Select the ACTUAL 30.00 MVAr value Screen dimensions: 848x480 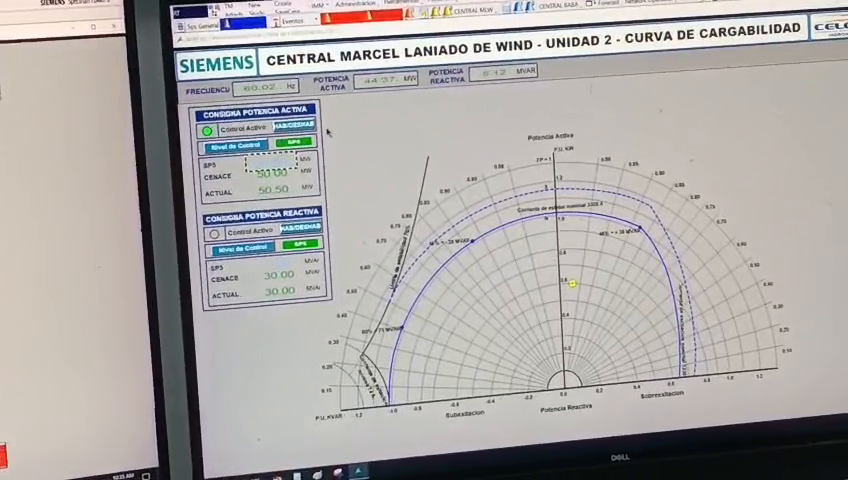pyautogui.click(x=280, y=291)
